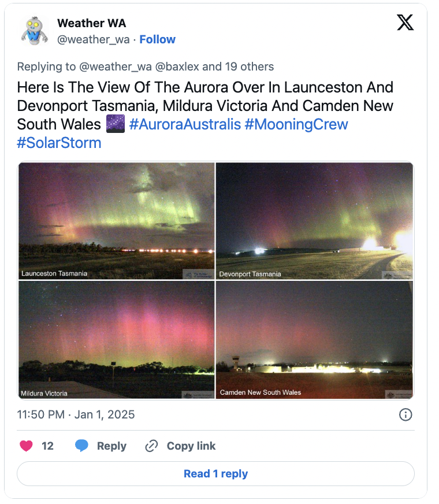Follow the Weather WA account

pyautogui.click(x=157, y=39)
